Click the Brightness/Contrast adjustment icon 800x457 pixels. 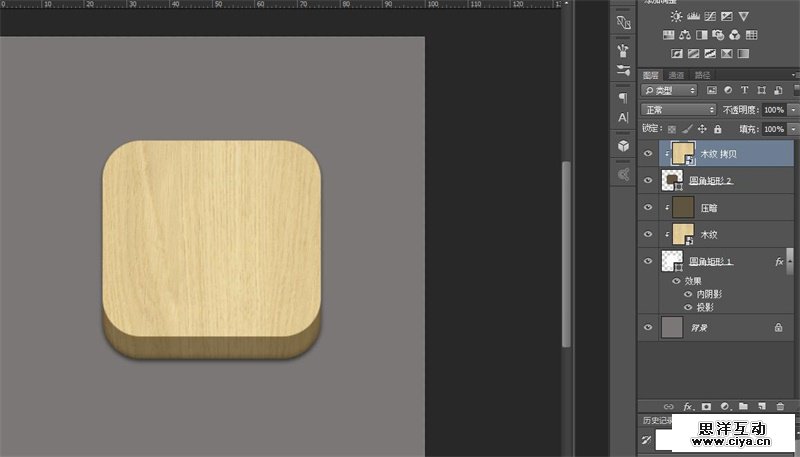coord(678,17)
